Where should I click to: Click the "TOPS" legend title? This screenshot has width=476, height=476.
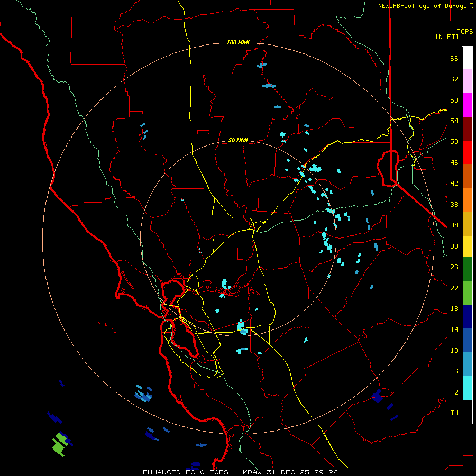(465, 31)
